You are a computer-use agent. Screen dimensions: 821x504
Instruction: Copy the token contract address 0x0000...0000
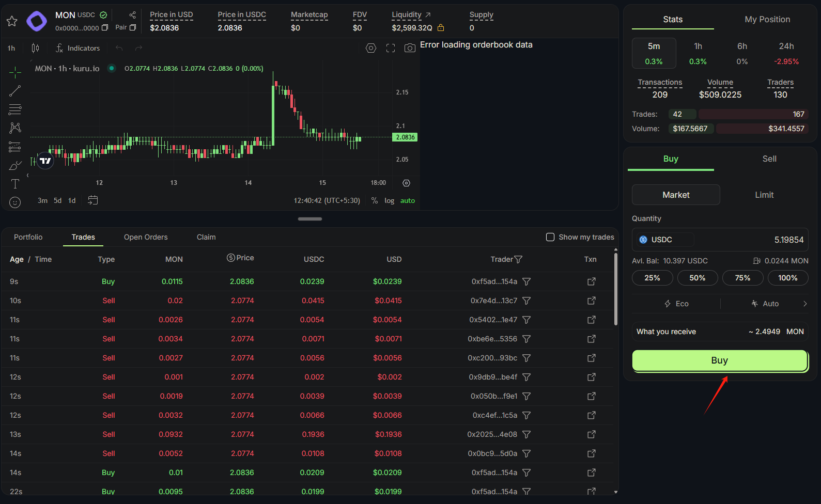(105, 28)
